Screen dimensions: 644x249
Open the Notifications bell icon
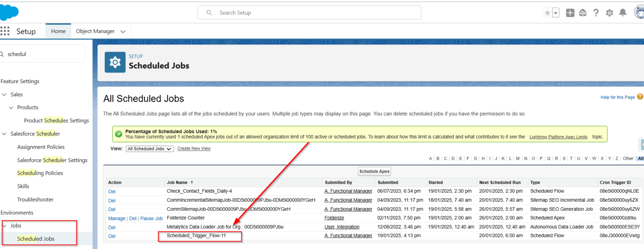[x=623, y=13]
